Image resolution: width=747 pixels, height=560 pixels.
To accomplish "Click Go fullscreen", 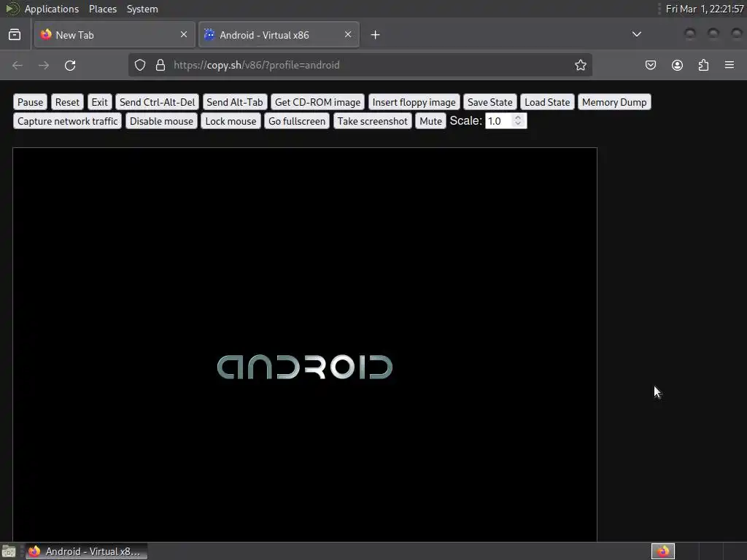I will pyautogui.click(x=297, y=121).
